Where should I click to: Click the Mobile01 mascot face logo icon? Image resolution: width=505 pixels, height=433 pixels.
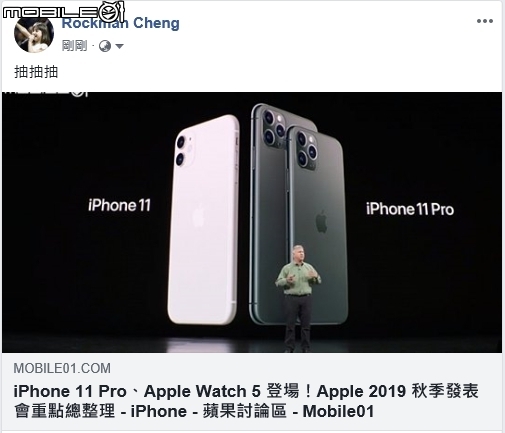[x=112, y=12]
